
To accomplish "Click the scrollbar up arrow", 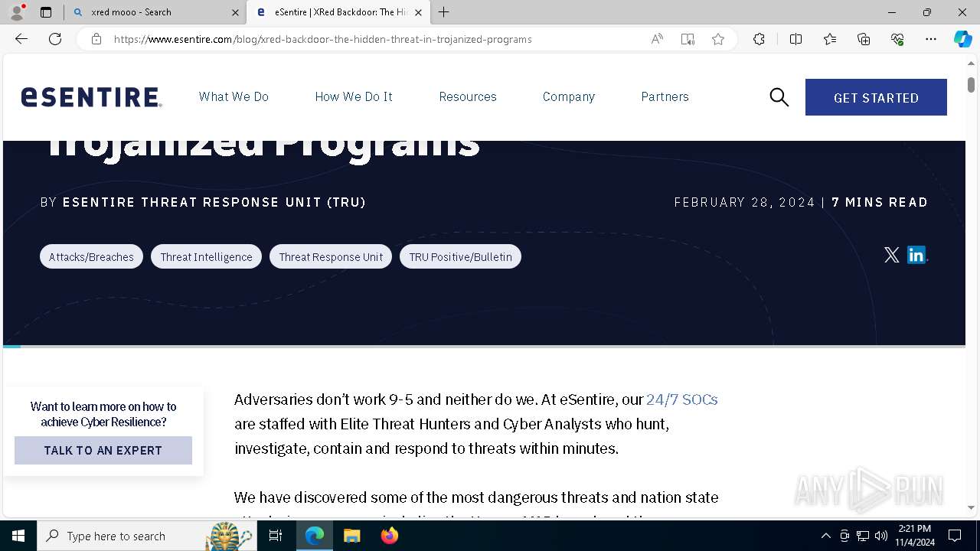I will 971,64.
